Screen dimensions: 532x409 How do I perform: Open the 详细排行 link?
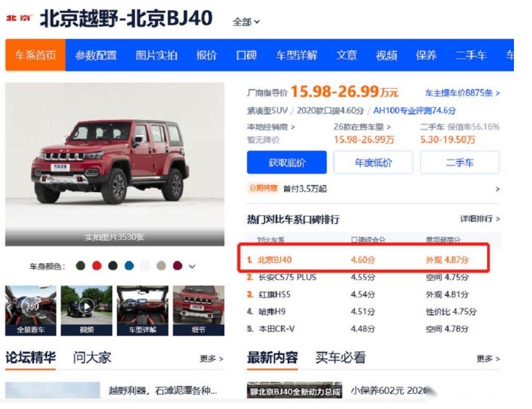coord(480,219)
